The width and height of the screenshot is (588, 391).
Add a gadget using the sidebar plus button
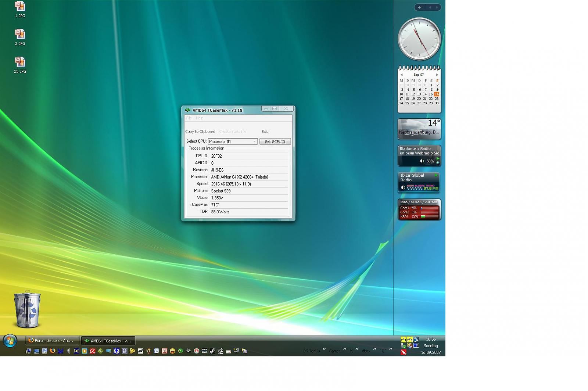click(x=419, y=7)
